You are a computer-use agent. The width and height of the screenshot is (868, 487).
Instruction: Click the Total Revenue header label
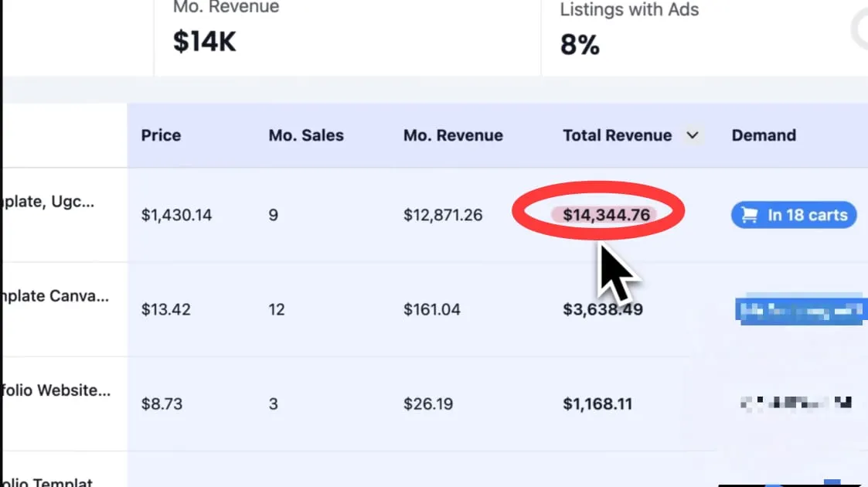pos(617,136)
